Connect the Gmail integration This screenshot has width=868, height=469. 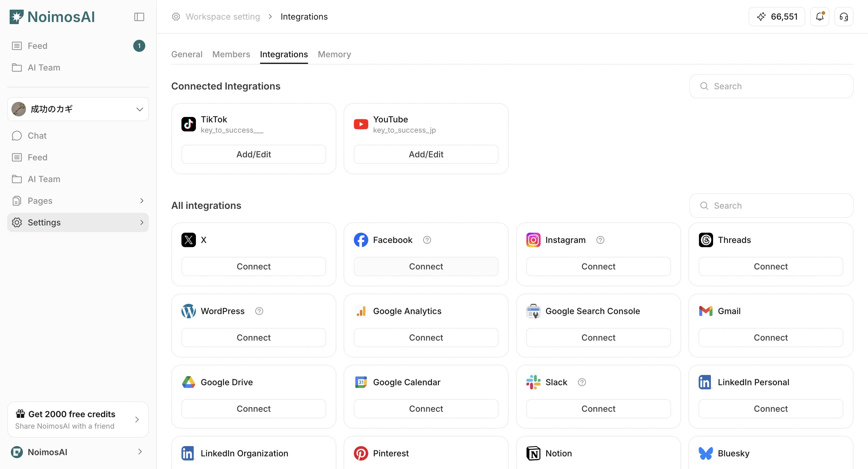(x=771, y=337)
